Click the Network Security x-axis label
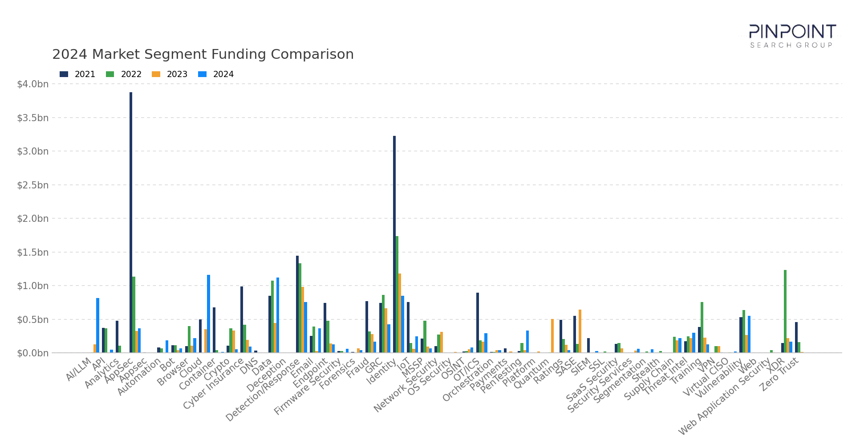The image size is (868, 441). [x=406, y=385]
